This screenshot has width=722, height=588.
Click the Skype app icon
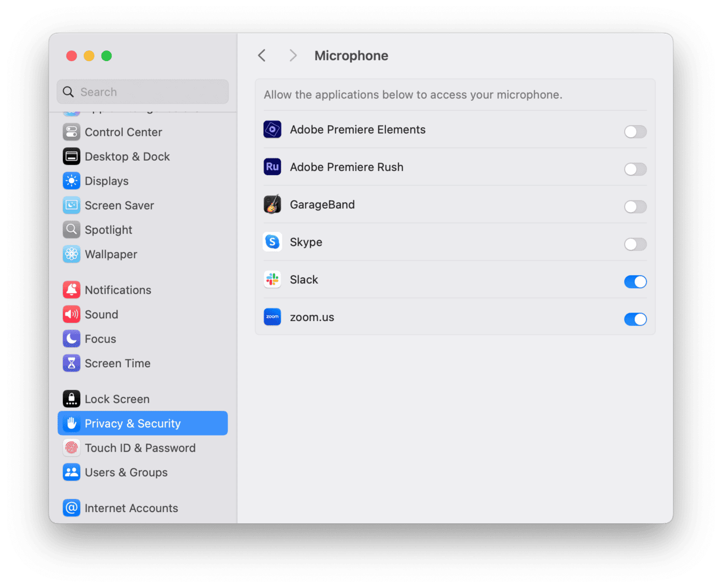(x=273, y=241)
